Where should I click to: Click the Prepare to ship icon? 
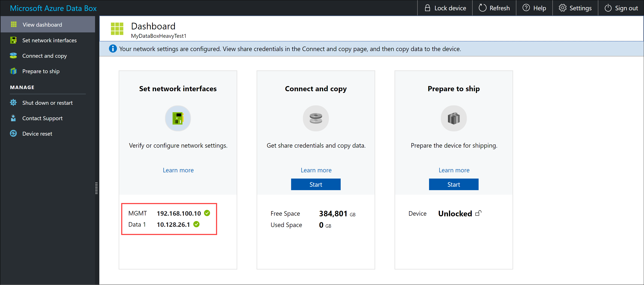(454, 119)
